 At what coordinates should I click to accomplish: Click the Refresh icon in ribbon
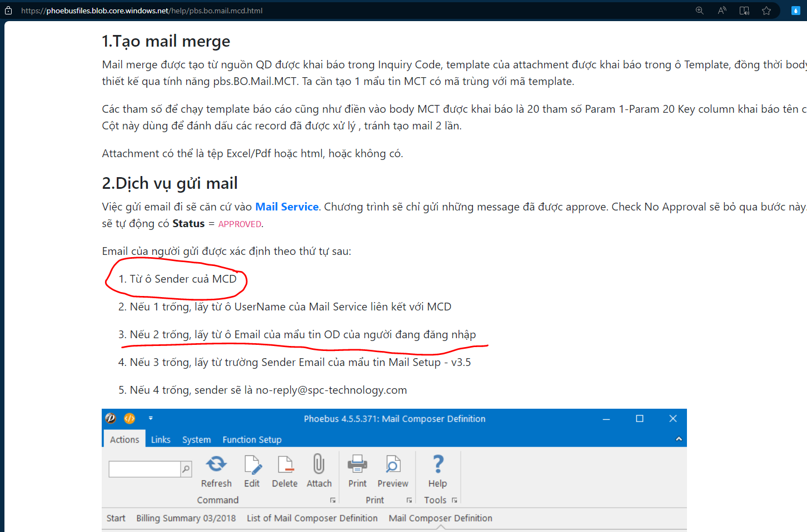pyautogui.click(x=216, y=464)
